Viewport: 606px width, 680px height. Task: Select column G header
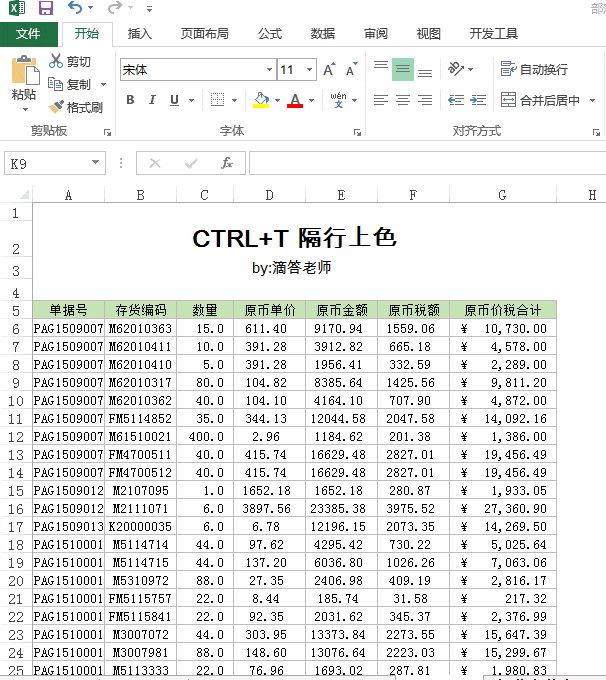coord(502,195)
